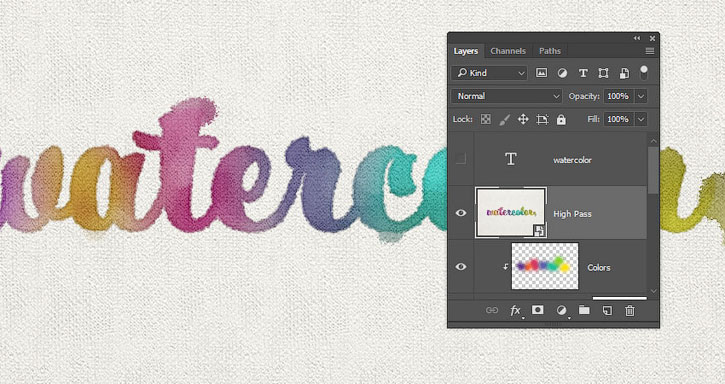Lock image pixels with brush icon

pos(504,119)
